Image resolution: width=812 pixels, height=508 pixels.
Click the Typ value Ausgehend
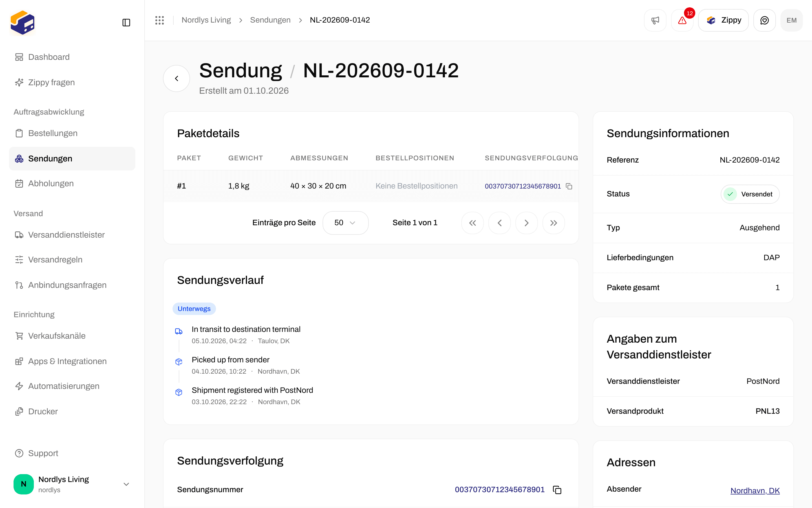760,228
